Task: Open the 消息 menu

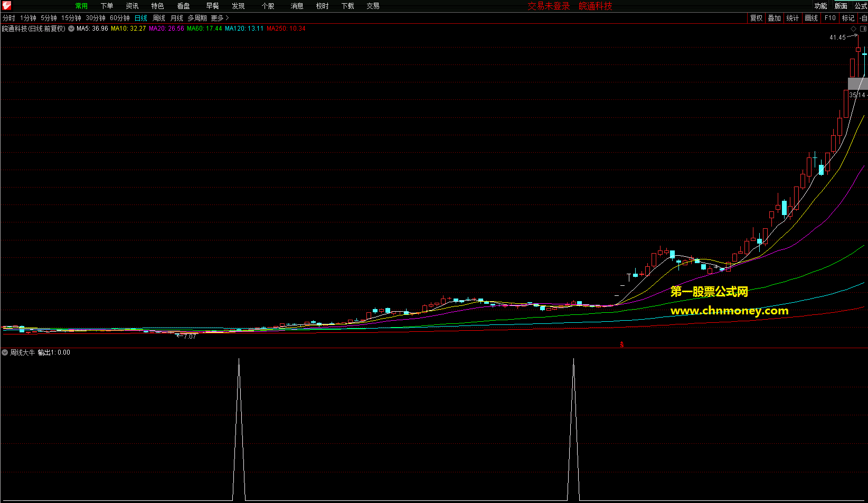Action: 297,6
